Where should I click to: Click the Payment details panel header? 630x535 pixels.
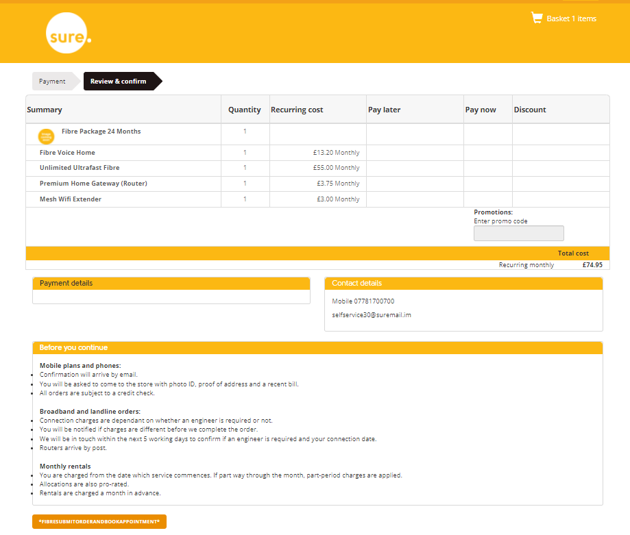171,283
